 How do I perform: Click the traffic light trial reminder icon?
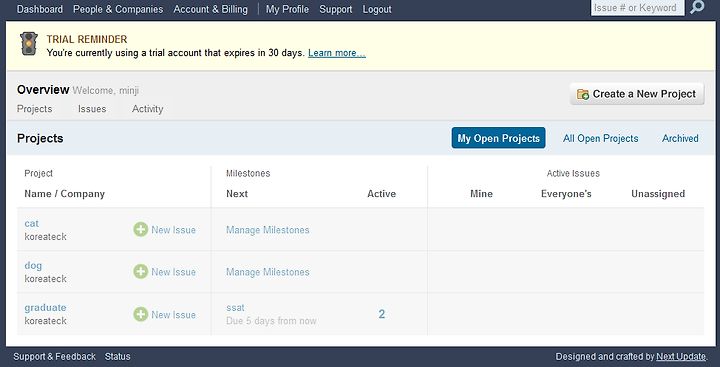(28, 44)
